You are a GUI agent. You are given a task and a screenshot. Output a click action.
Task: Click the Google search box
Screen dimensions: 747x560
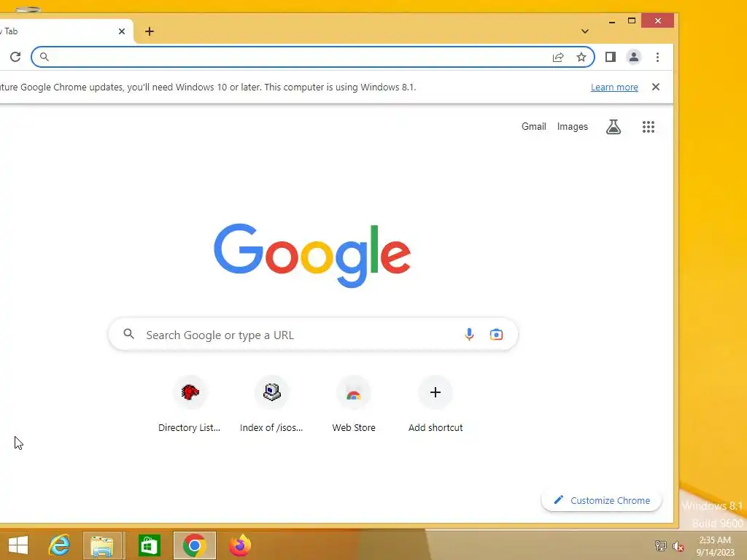tap(313, 334)
